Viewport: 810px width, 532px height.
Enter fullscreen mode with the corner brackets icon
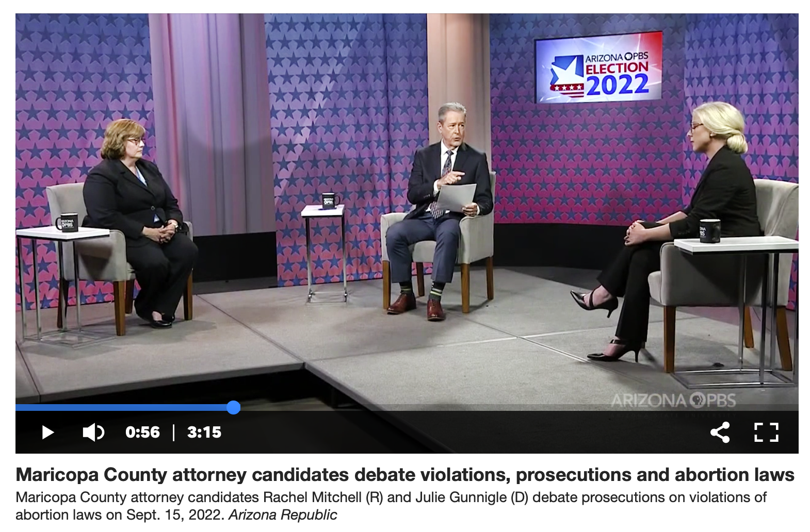point(766,432)
